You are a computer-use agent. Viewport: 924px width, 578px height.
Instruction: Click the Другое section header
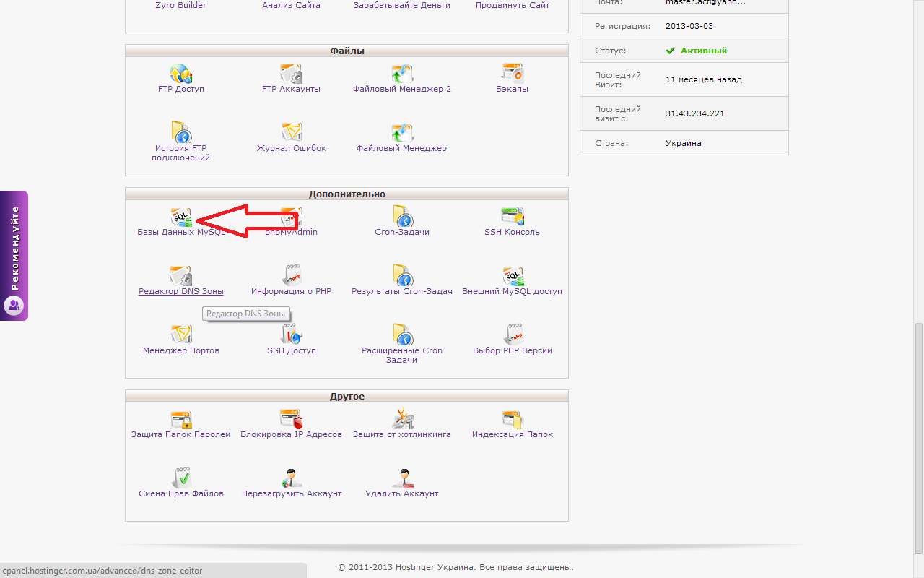[346, 397]
